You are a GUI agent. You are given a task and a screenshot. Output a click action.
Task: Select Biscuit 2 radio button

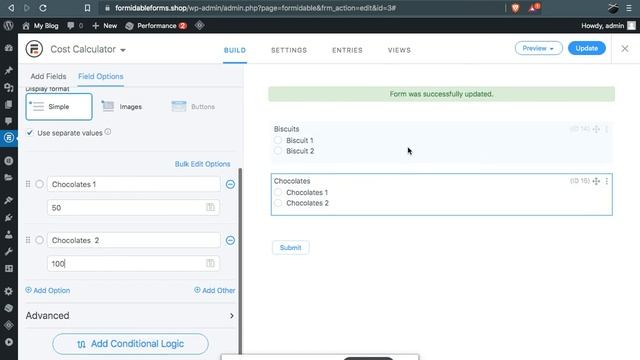278,151
